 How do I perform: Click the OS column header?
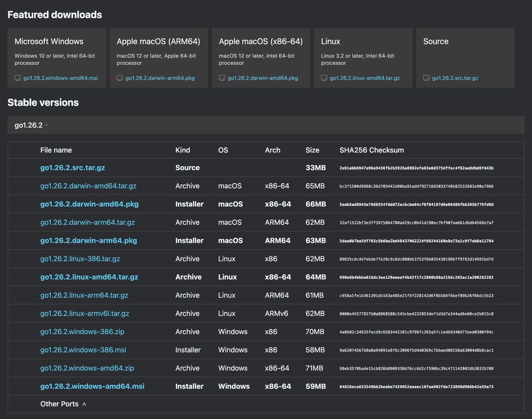click(223, 150)
